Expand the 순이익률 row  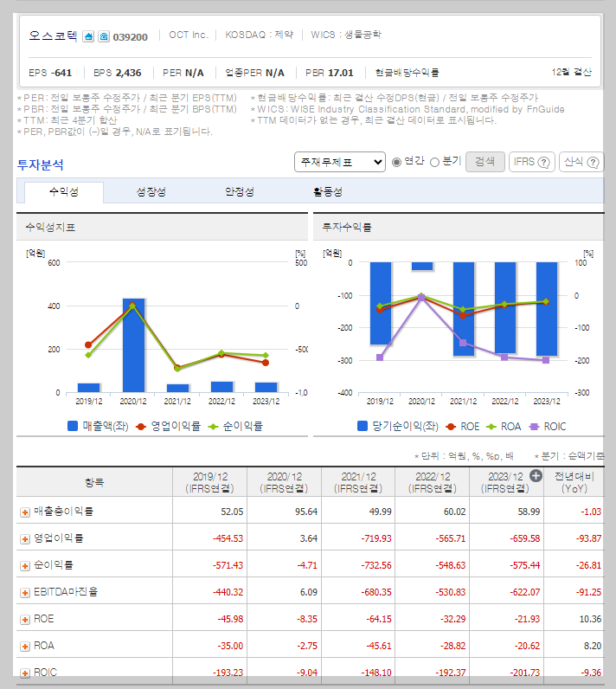[25, 565]
